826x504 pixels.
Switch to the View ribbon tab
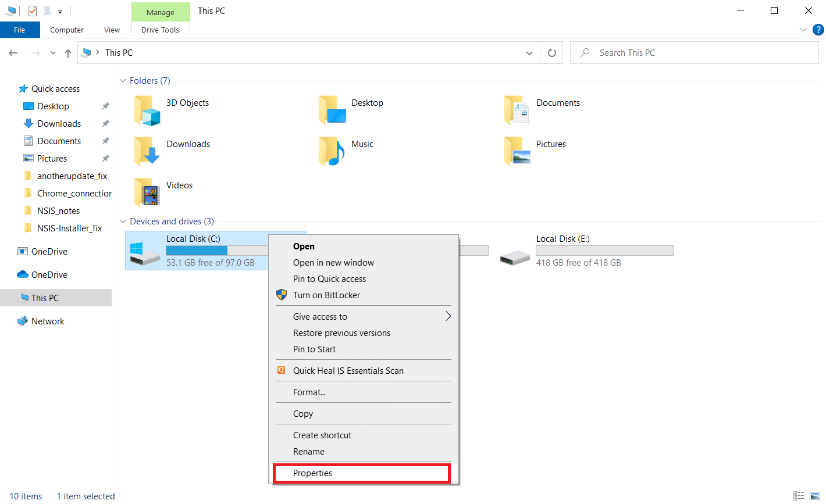112,30
